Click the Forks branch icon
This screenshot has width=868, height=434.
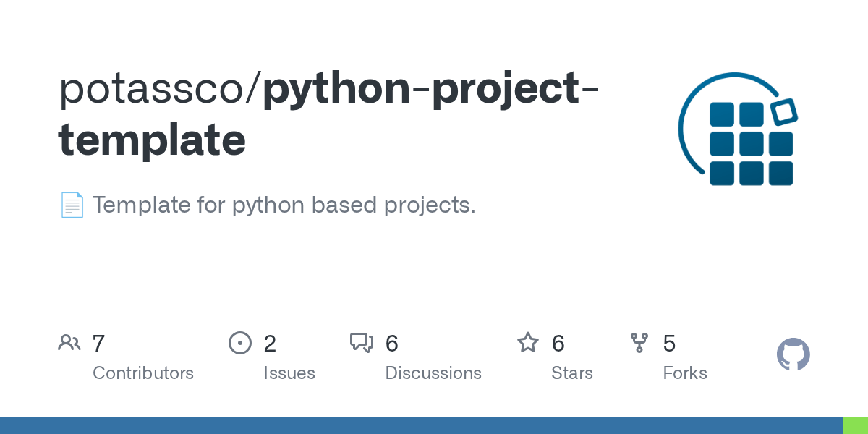[639, 343]
